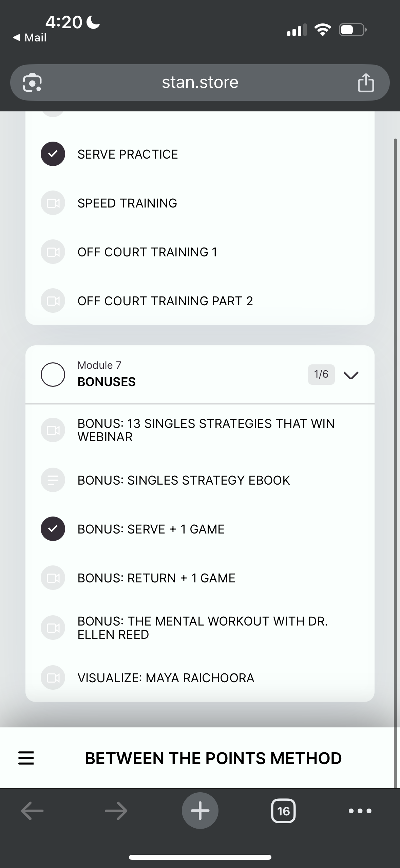Image resolution: width=400 pixels, height=868 pixels.
Task: Toggle the Serve Practice completed checkmark
Action: point(53,154)
